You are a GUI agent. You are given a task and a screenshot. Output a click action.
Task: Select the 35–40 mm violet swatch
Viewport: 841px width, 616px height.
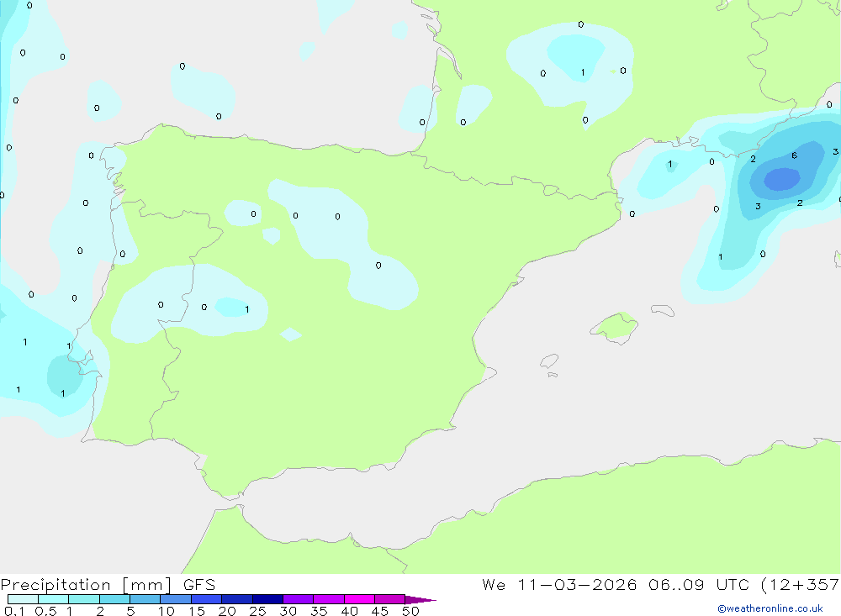point(328,599)
